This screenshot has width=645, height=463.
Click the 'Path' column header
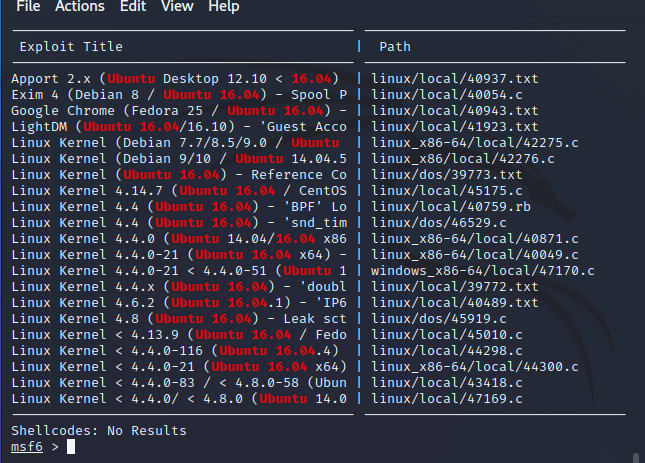pyautogui.click(x=395, y=46)
